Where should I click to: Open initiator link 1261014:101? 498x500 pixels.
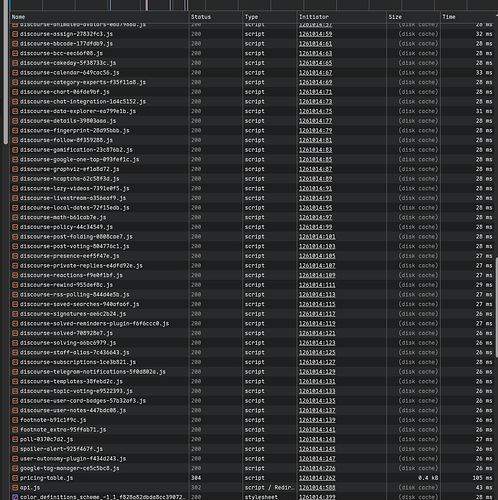(x=317, y=237)
